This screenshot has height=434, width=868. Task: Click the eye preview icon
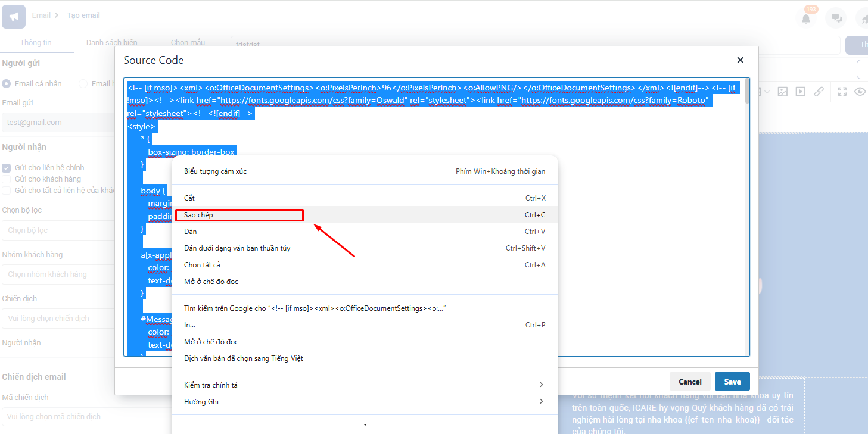pos(859,92)
